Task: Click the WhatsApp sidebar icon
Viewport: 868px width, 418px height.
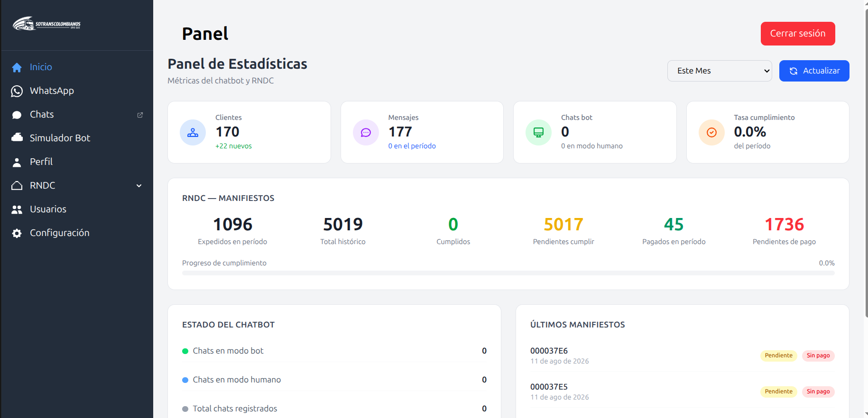Action: (x=17, y=91)
